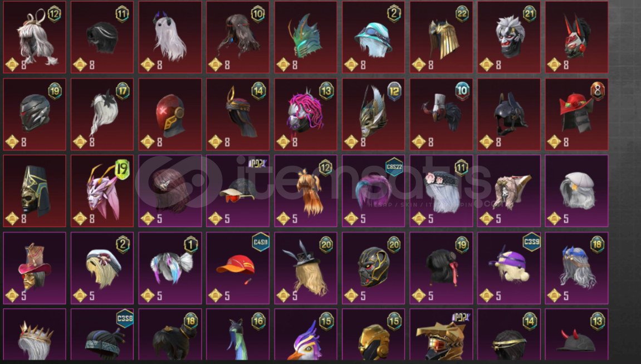Screen dimensions: 641x364
Task: Select the red top hat with masked face
Action: coord(35,268)
